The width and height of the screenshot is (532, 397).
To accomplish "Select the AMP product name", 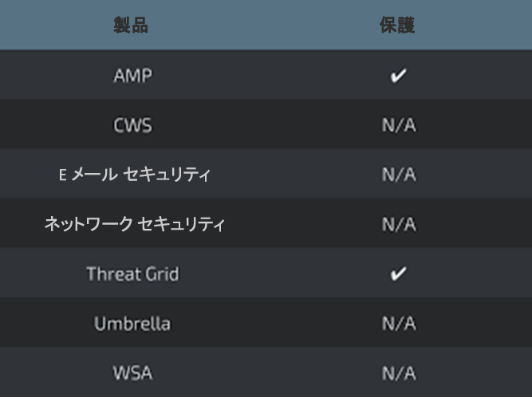I will coord(132,77).
